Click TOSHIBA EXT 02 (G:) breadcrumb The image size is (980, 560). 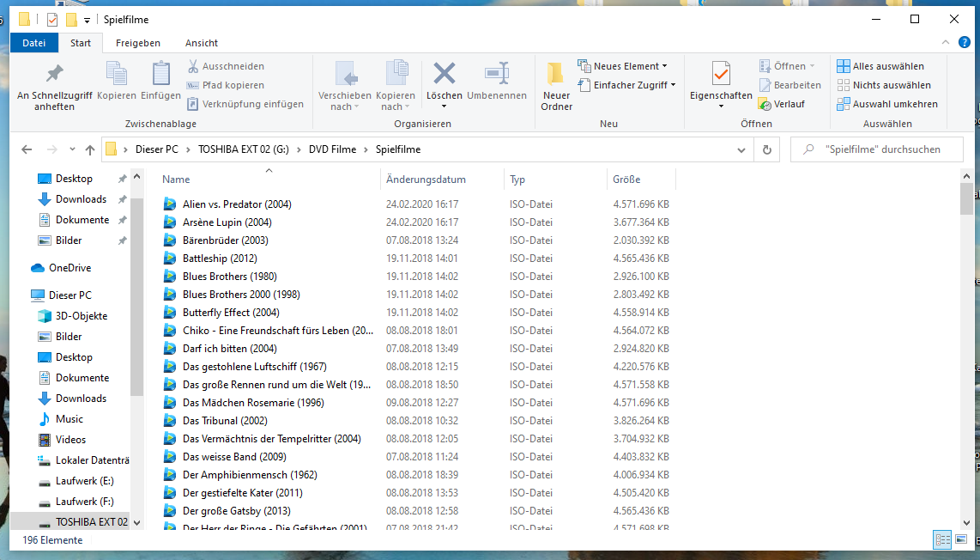(244, 149)
